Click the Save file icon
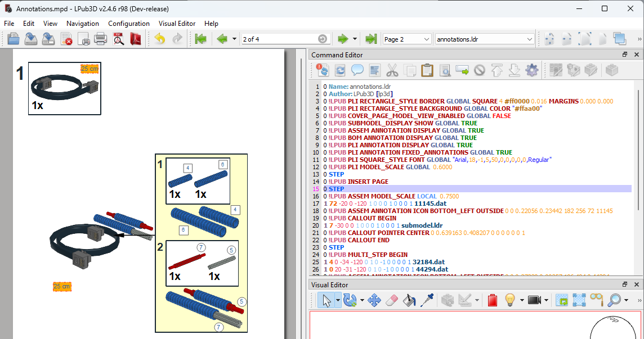Viewport: 644px width, 339px height. [31, 39]
